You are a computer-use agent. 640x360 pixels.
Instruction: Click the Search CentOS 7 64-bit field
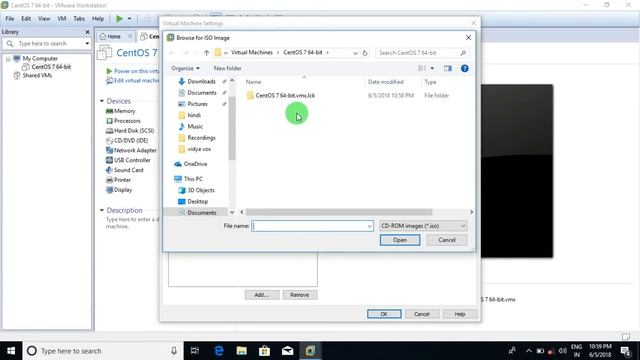[x=422, y=53]
